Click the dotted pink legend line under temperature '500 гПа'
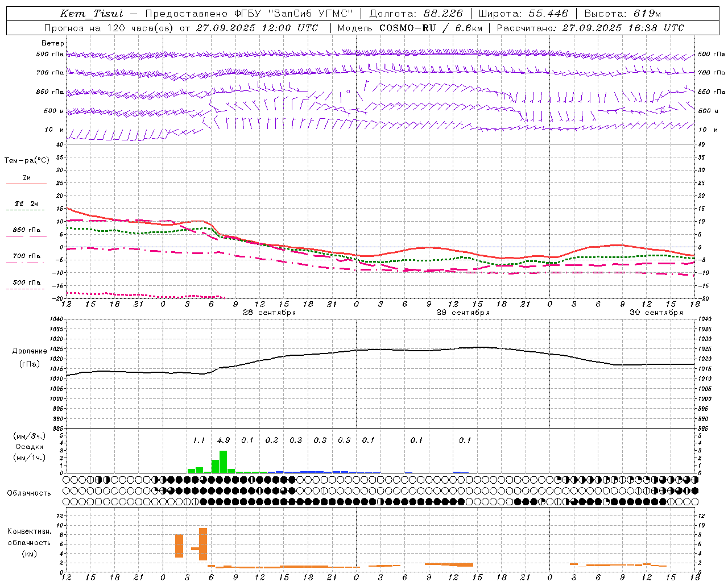Image resolution: width=728 pixels, height=582 pixels. [26, 289]
